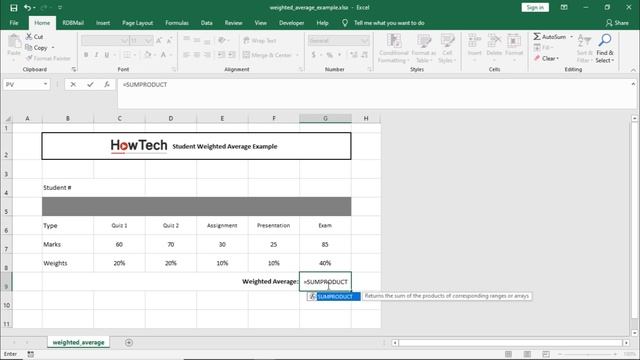Click the AutoSum sigma icon
Image resolution: width=640 pixels, height=360 pixels.
[x=537, y=37]
